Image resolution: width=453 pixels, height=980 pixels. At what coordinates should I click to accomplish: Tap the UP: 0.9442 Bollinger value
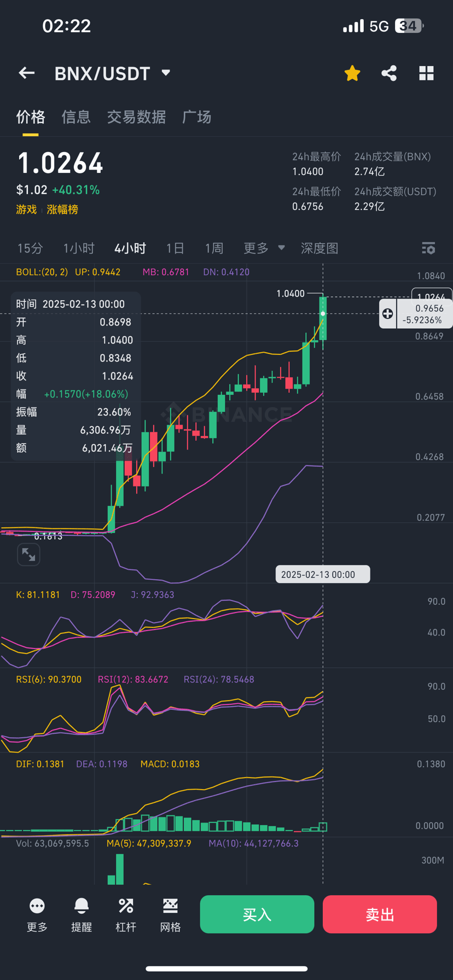pyautogui.click(x=98, y=272)
